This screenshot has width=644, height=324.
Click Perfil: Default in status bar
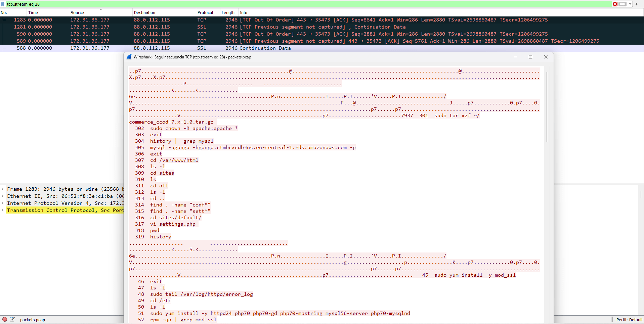click(x=629, y=320)
